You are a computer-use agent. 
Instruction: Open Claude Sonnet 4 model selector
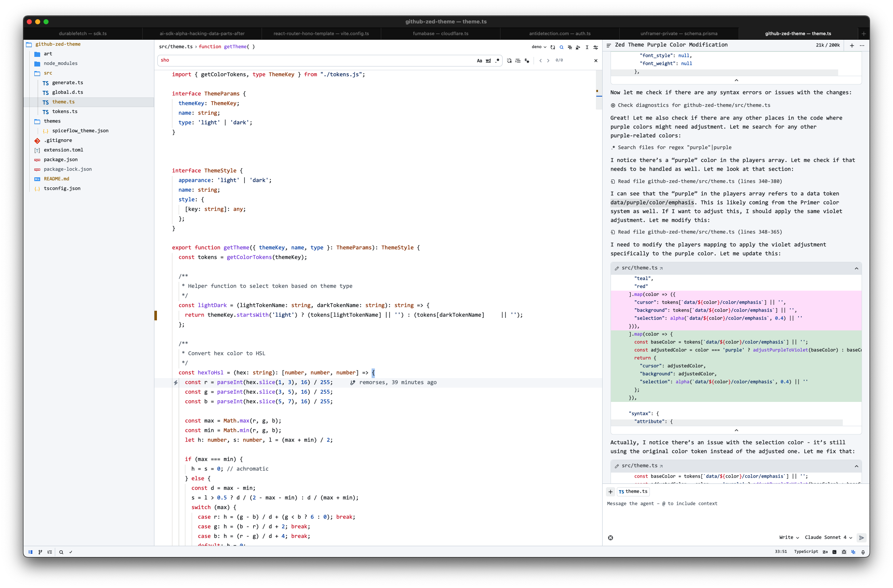(828, 537)
